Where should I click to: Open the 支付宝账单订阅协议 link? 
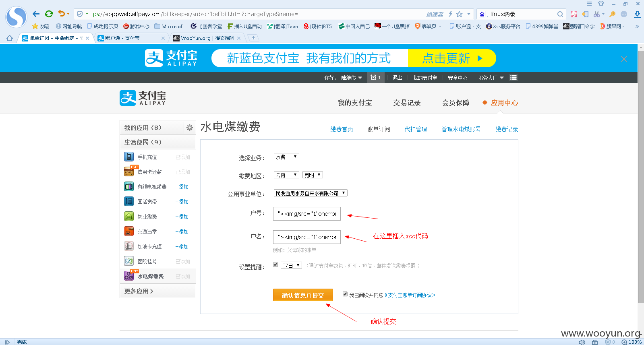pyautogui.click(x=410, y=295)
